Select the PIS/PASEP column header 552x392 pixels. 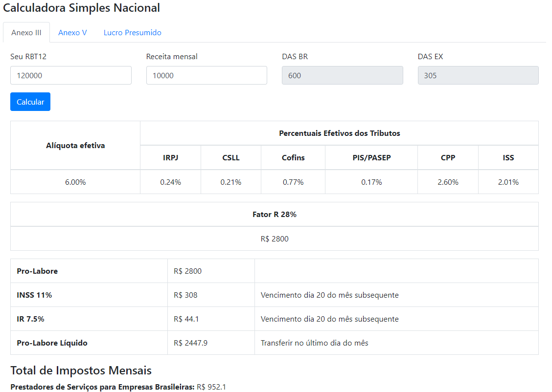[371, 157]
